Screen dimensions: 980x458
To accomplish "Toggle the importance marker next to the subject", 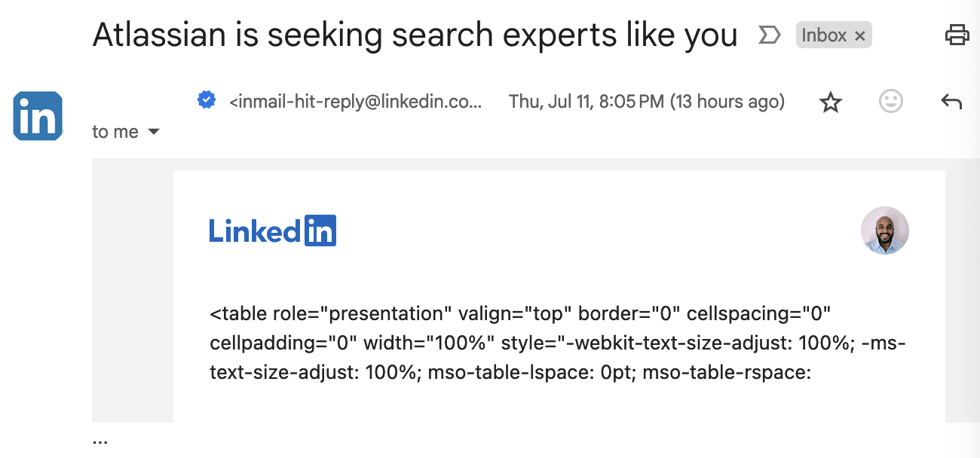I will (x=769, y=35).
